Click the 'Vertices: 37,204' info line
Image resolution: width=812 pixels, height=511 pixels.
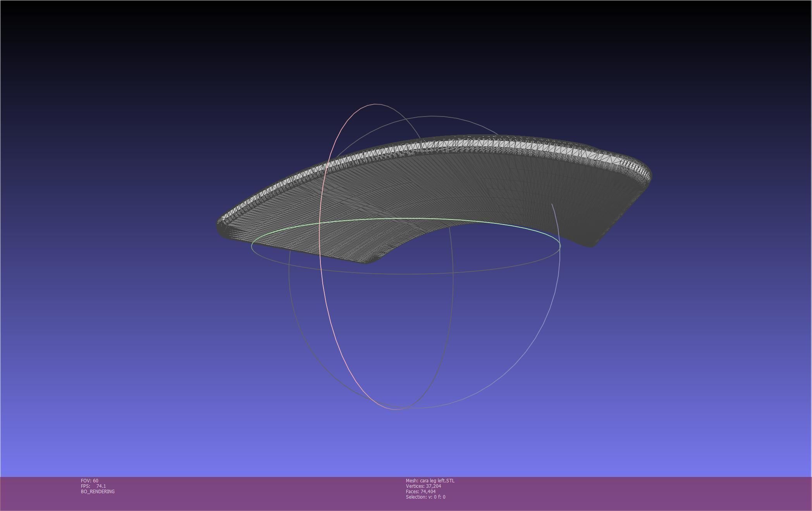[x=423, y=486]
